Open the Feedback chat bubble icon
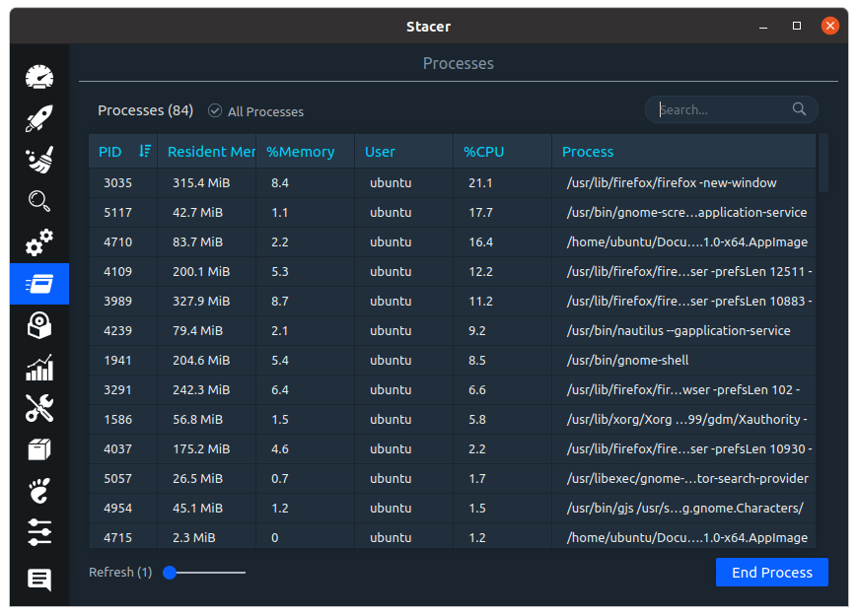858x616 pixels. (39, 580)
